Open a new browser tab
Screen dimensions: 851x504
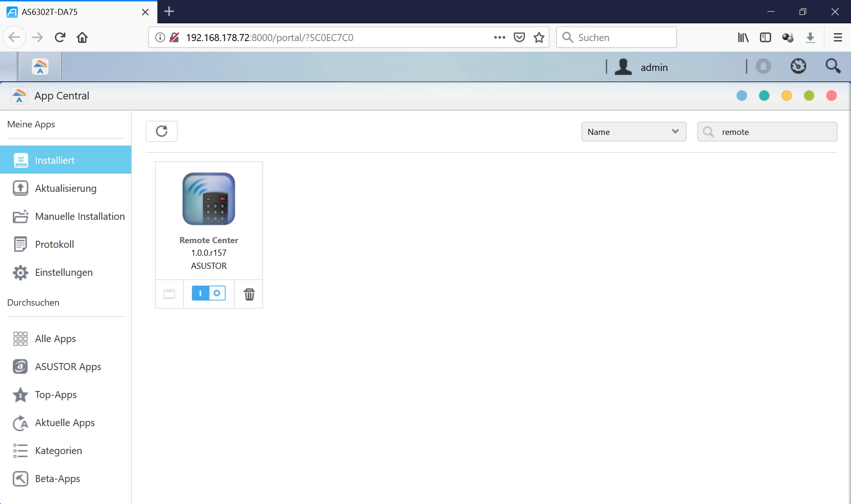pyautogui.click(x=169, y=12)
